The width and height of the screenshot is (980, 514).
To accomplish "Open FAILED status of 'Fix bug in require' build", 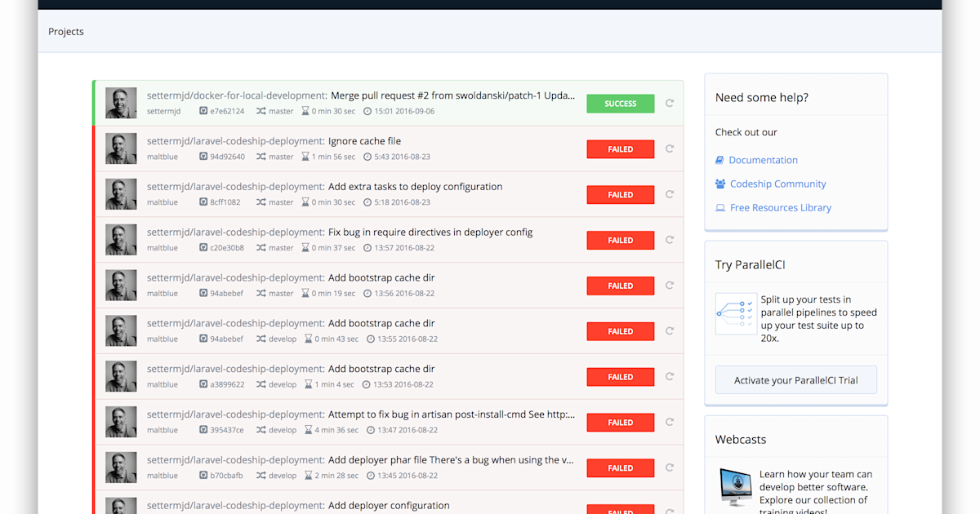I will point(621,241).
